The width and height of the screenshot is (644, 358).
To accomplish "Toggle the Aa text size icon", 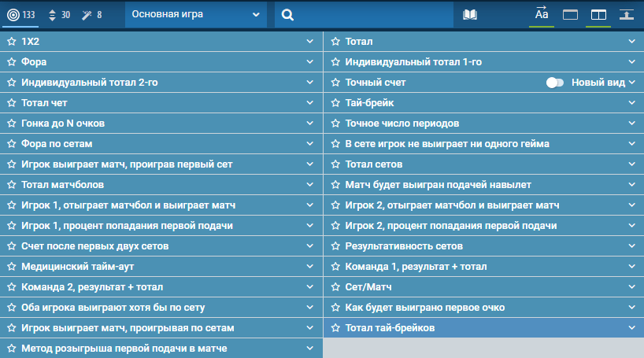I will point(542,14).
